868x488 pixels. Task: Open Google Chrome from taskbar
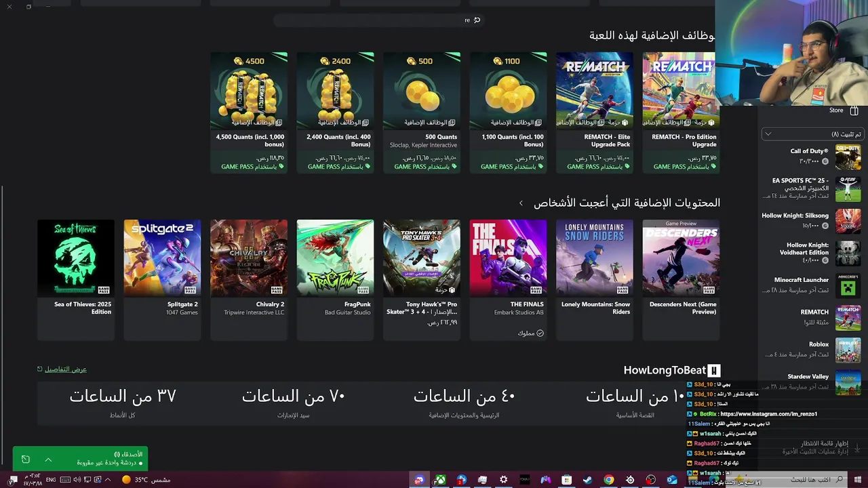coord(609,480)
